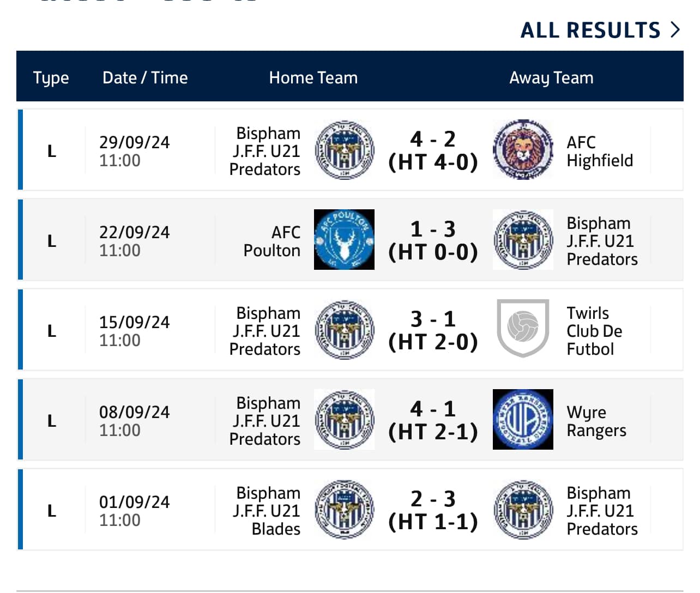Image resolution: width=700 pixels, height=593 pixels.
Task: Click the Home Team column header
Action: (313, 77)
